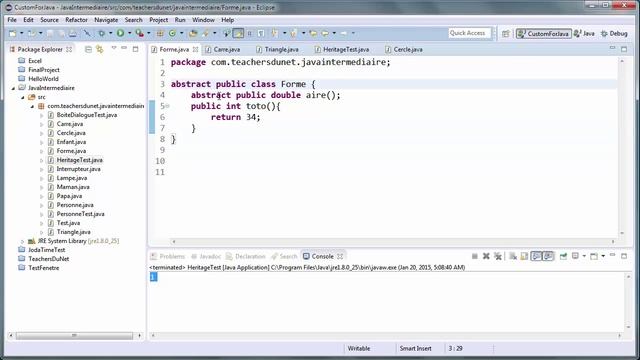Click the Debug bug icon in toolbar
This screenshot has height=360, width=640.
(x=101, y=33)
